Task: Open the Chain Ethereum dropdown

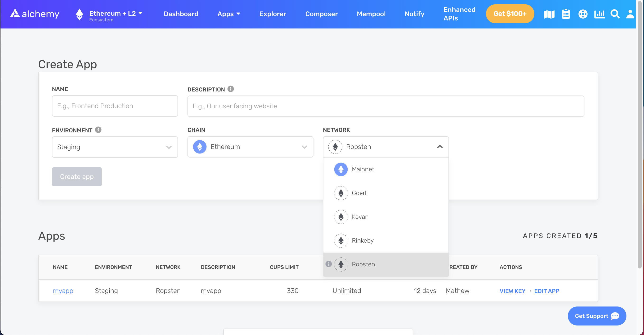Action: click(250, 147)
